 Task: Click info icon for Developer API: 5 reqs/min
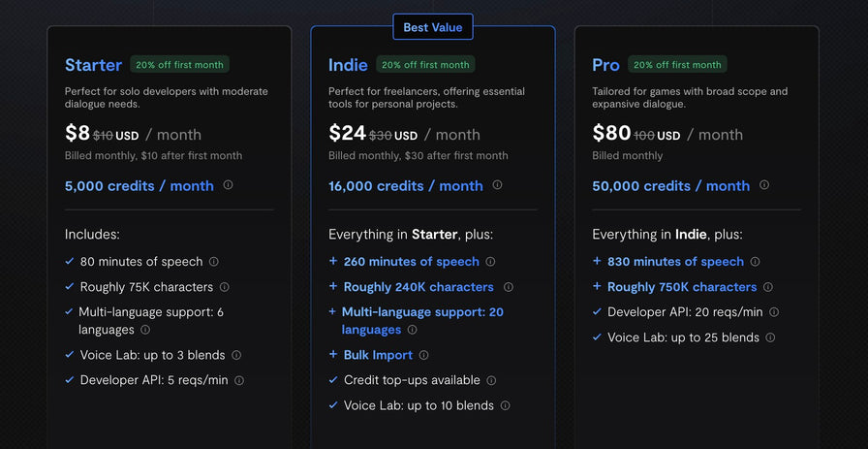pyautogui.click(x=239, y=380)
